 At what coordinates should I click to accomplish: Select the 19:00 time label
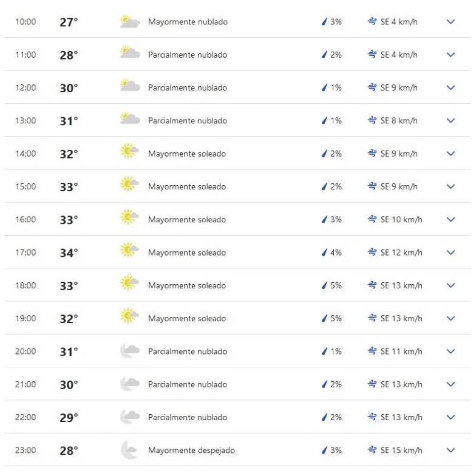pyautogui.click(x=25, y=318)
